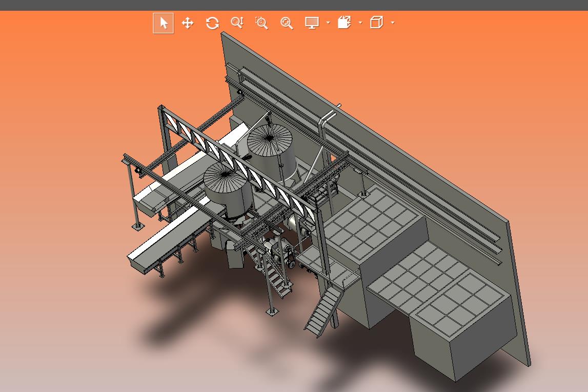Open display settings dropdown arrow

click(x=328, y=23)
